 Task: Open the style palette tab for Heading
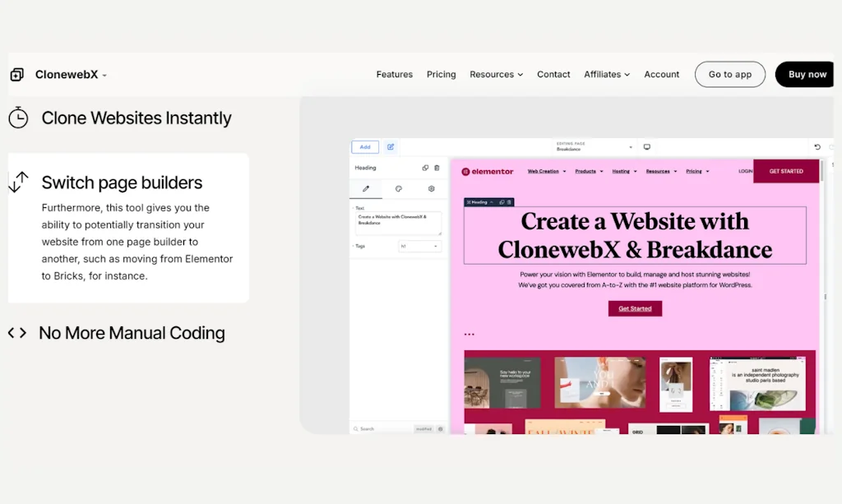pyautogui.click(x=399, y=188)
